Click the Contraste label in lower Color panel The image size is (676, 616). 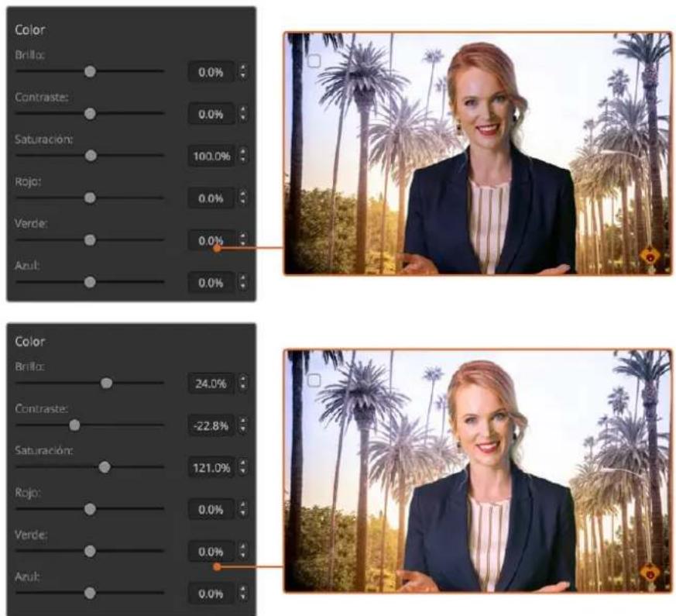pyautogui.click(x=41, y=408)
